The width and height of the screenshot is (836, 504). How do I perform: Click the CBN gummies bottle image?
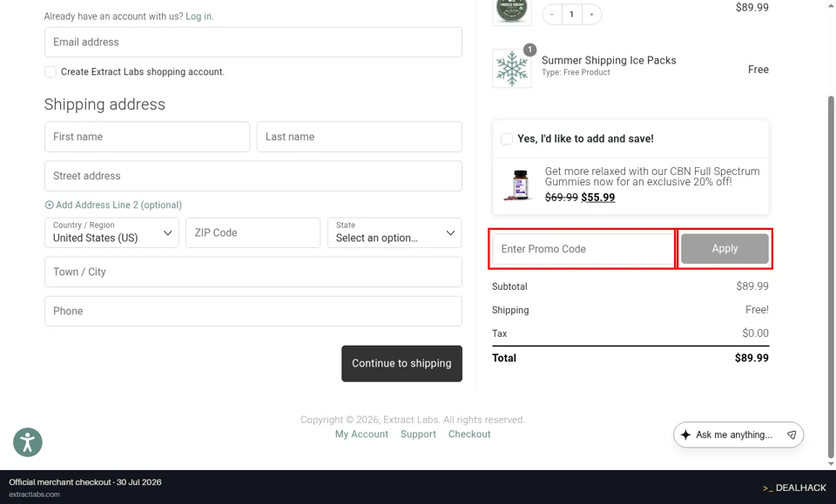pyautogui.click(x=518, y=185)
